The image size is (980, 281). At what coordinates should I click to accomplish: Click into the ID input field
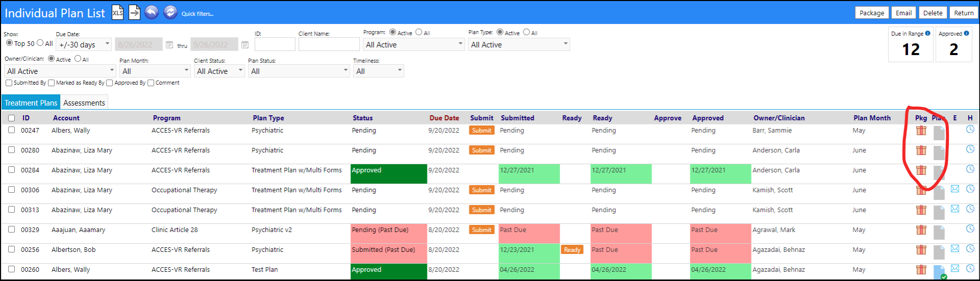click(275, 45)
